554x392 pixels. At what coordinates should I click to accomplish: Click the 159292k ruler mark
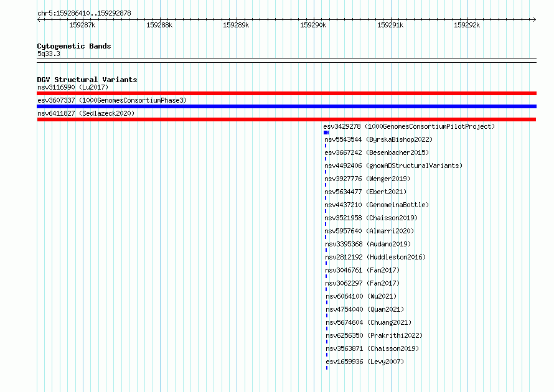pos(467,25)
